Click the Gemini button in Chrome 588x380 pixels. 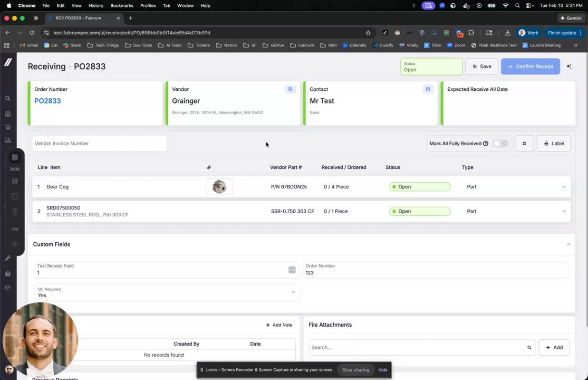pos(571,18)
